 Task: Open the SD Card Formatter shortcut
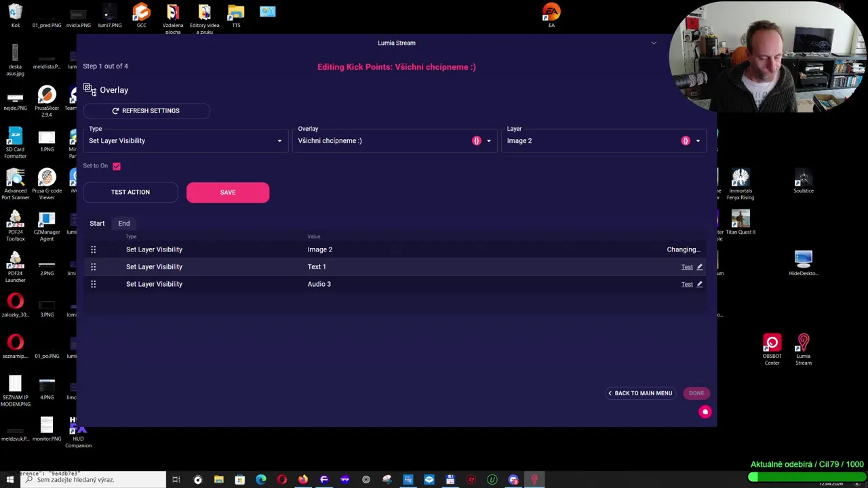pos(15,143)
